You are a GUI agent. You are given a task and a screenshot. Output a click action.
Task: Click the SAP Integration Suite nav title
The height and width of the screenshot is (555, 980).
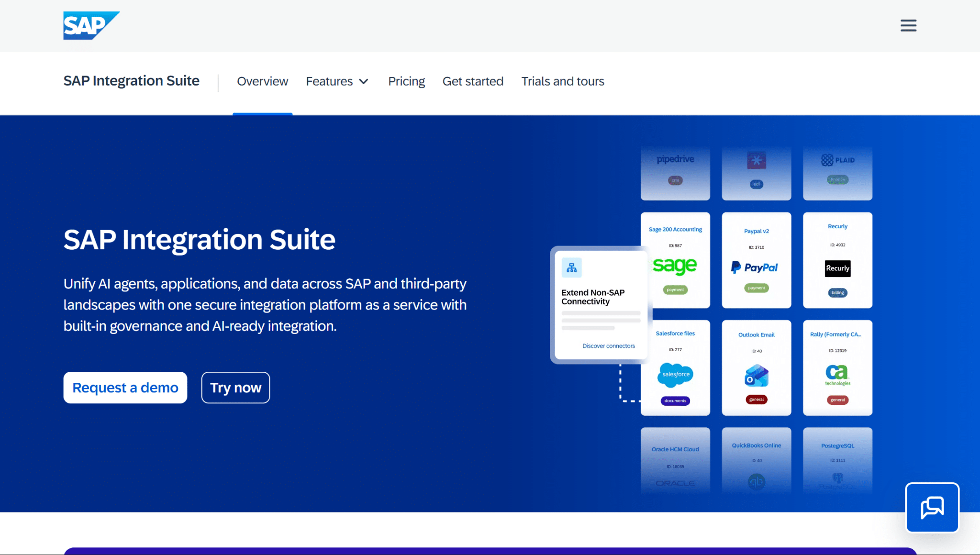click(x=131, y=81)
